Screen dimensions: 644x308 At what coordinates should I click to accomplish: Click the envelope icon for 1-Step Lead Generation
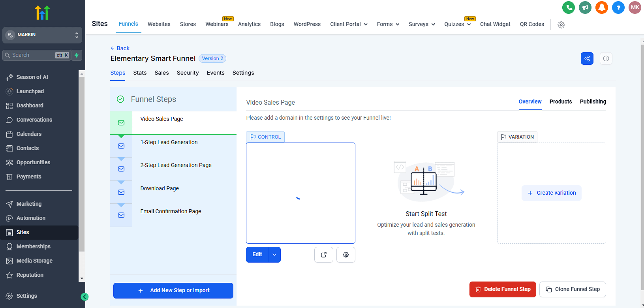pos(121,146)
